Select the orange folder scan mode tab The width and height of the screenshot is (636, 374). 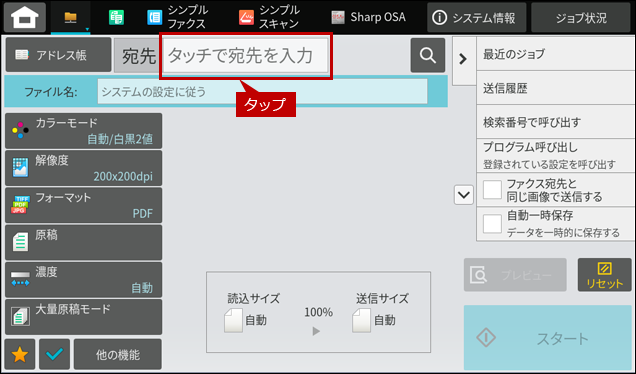(71, 17)
